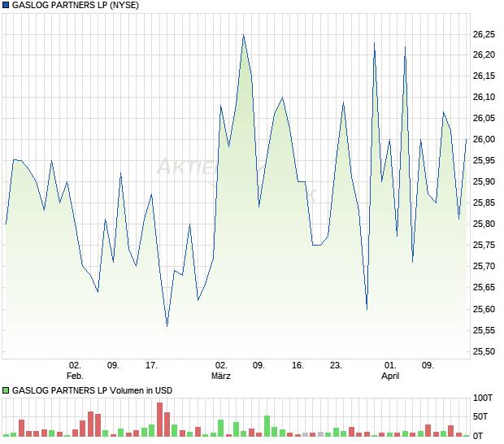Click the 25,75 price axis label
The image size is (504, 444).
tap(484, 246)
